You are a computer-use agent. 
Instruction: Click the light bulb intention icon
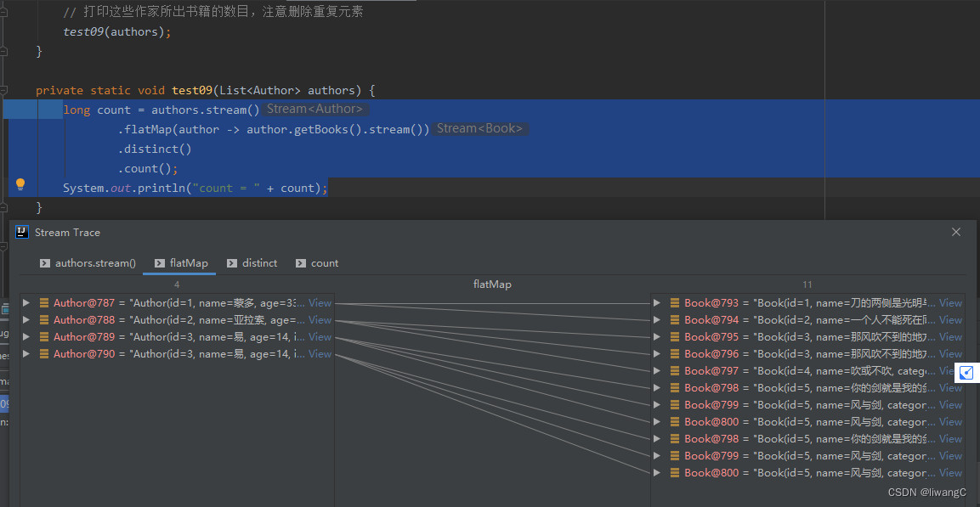(20, 185)
